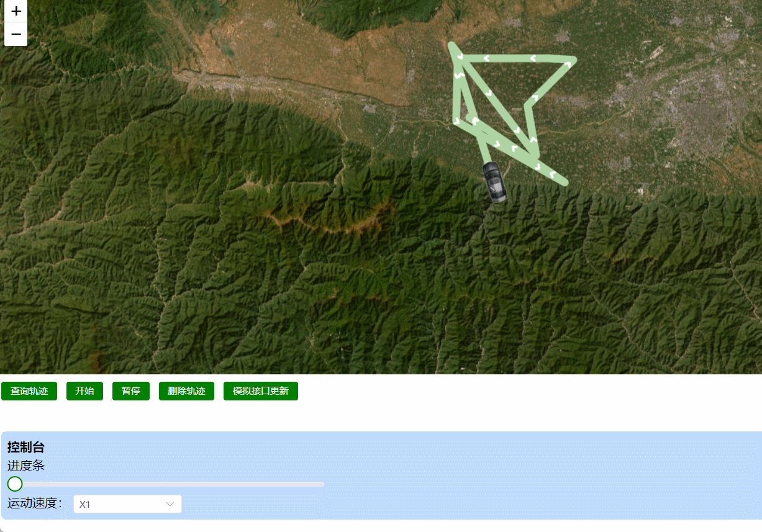Screen dimensions: 762x532
Task: Expand speed list via chevron arrow
Action: (170, 504)
